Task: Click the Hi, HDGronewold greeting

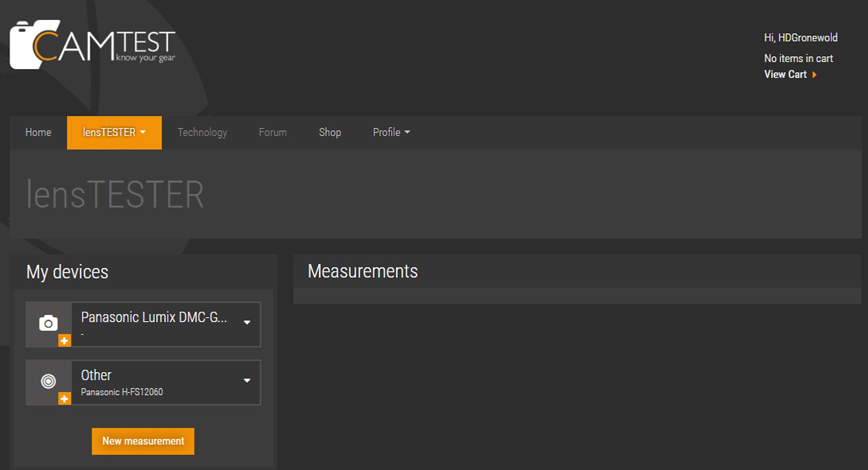Action: pos(801,38)
